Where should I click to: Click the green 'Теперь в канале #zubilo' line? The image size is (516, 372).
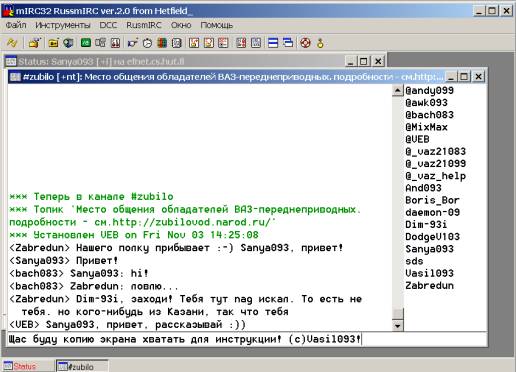click(91, 197)
